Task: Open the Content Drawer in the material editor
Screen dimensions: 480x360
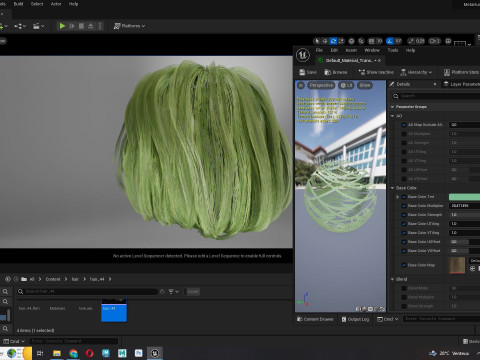Action: [x=315, y=319]
